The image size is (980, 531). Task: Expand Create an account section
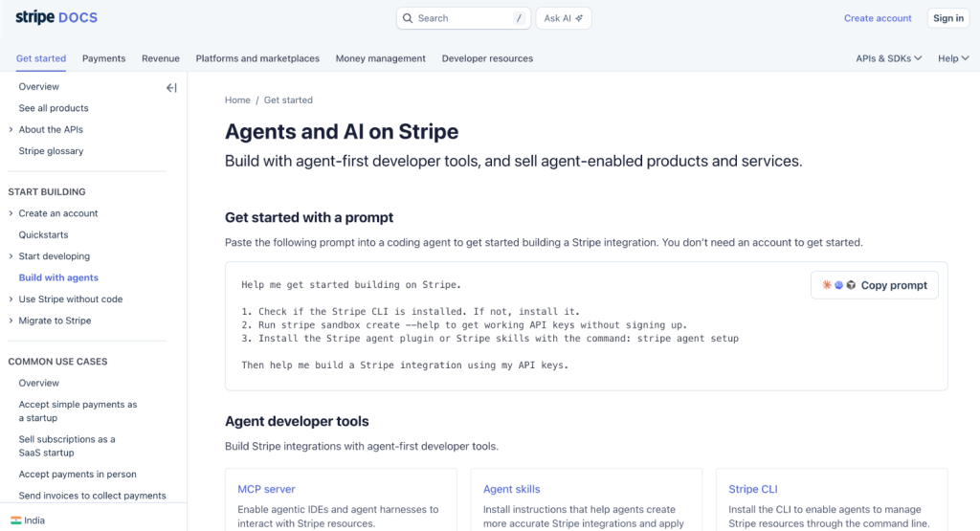[x=11, y=213]
